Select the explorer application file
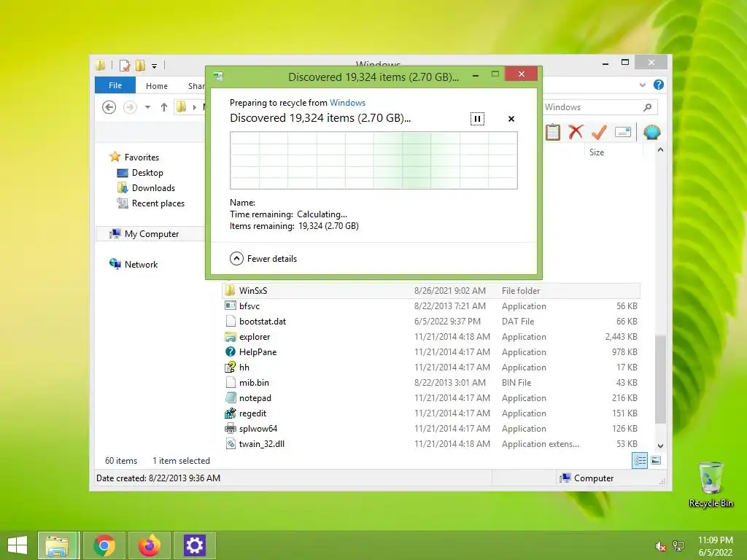 point(431,337)
